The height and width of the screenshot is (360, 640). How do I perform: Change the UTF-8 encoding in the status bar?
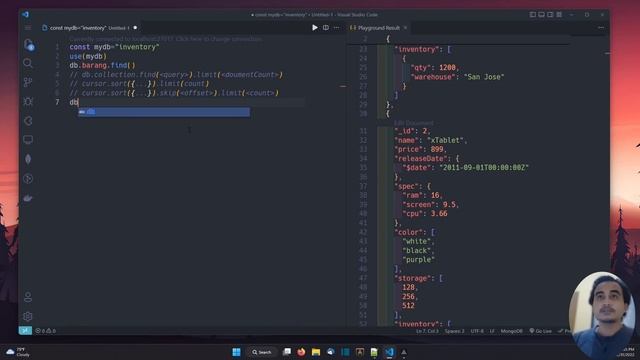tap(477, 331)
